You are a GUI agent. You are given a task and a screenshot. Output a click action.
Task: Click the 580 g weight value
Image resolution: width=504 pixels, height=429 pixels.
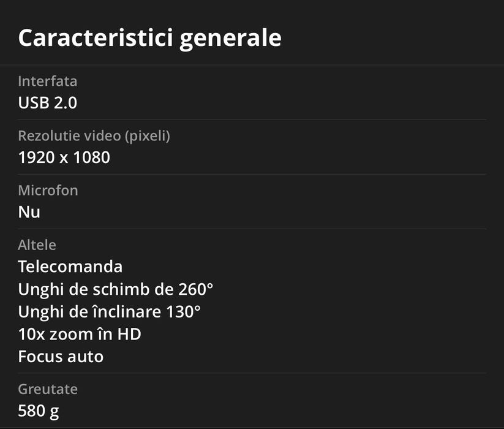pyautogui.click(x=39, y=411)
